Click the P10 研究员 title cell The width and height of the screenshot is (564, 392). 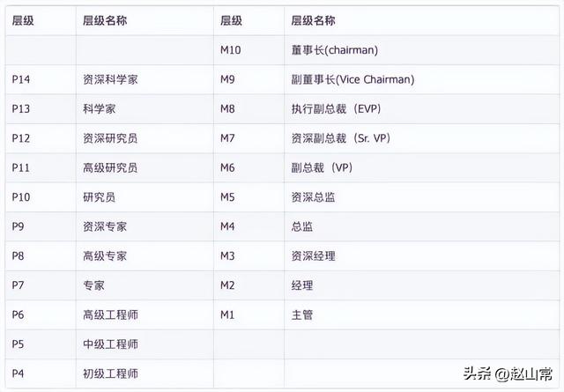(145, 197)
